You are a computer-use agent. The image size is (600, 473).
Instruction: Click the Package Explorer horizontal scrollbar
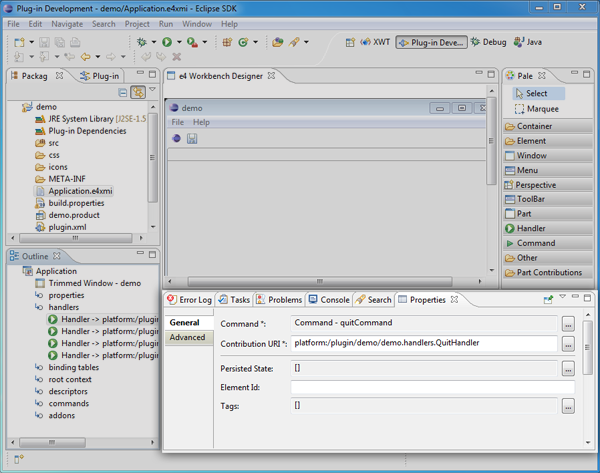coord(75,238)
